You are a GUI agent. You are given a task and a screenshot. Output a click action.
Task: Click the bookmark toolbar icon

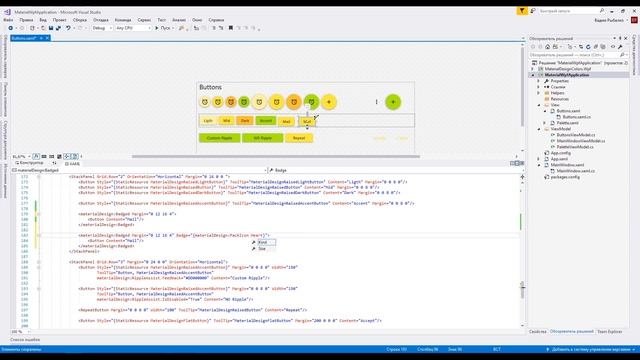[231, 28]
